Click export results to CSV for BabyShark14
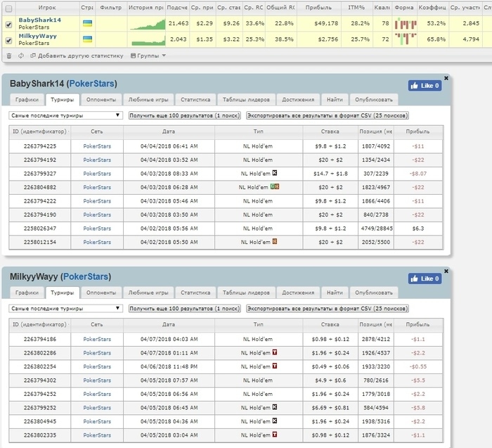This screenshot has height=448, width=492. (327, 115)
